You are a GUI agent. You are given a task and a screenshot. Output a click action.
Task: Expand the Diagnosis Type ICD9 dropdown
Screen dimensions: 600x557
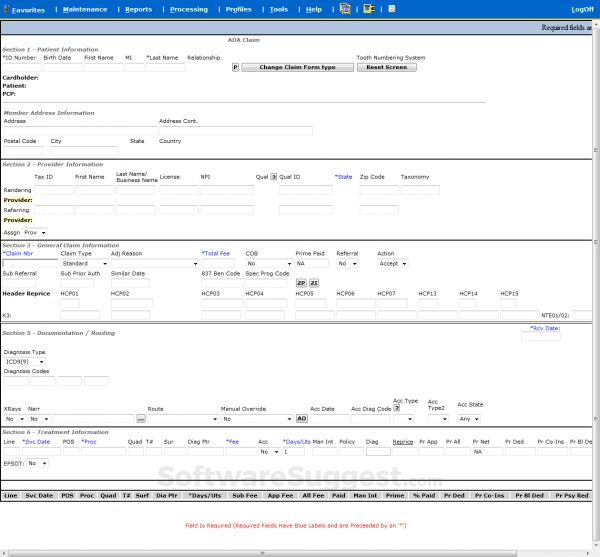(22, 361)
